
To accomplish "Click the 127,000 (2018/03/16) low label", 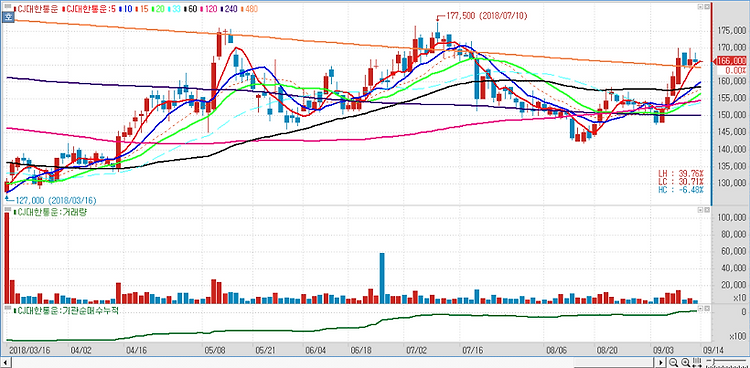I will click(56, 201).
